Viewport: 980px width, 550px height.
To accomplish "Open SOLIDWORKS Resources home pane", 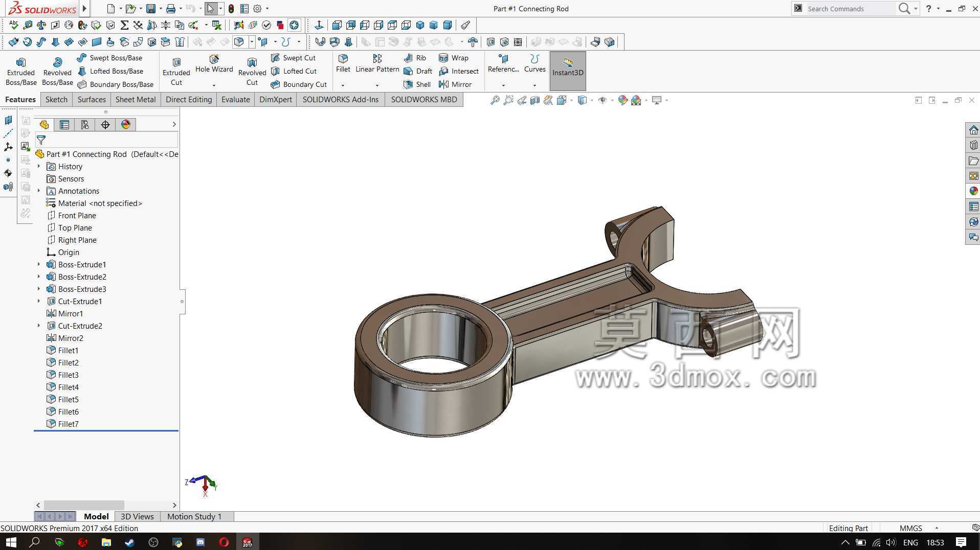I will coord(973,130).
